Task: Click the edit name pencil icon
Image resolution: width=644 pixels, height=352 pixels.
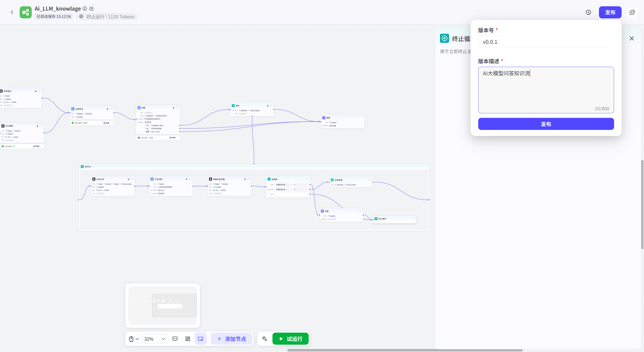Action: pos(92,9)
